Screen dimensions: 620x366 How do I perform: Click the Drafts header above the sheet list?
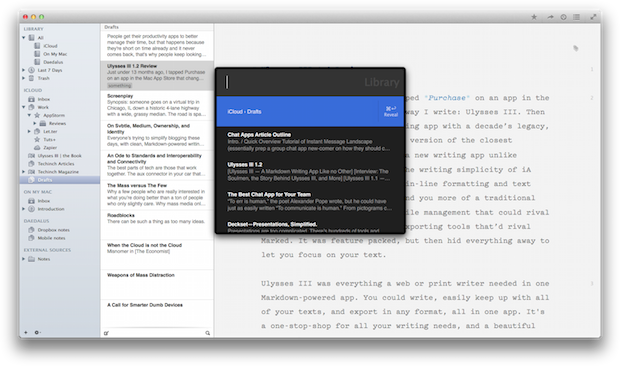[x=157, y=27]
